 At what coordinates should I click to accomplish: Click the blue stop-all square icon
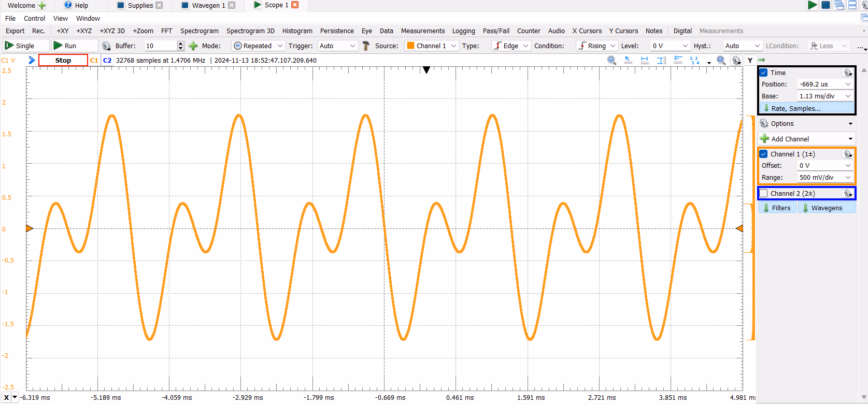pyautogui.click(x=826, y=5)
